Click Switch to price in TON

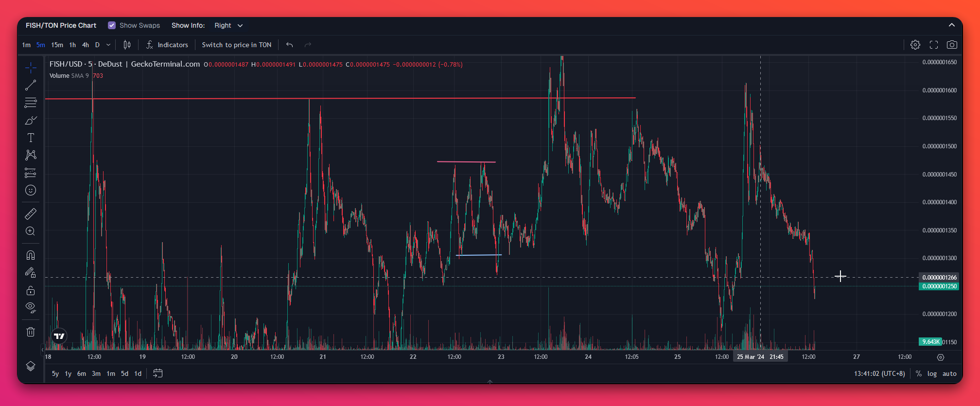[x=237, y=45]
